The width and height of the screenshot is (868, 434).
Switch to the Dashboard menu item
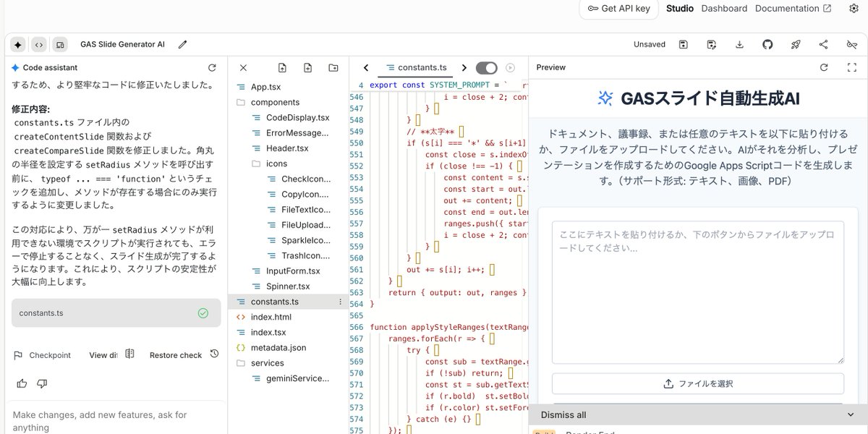tap(724, 8)
